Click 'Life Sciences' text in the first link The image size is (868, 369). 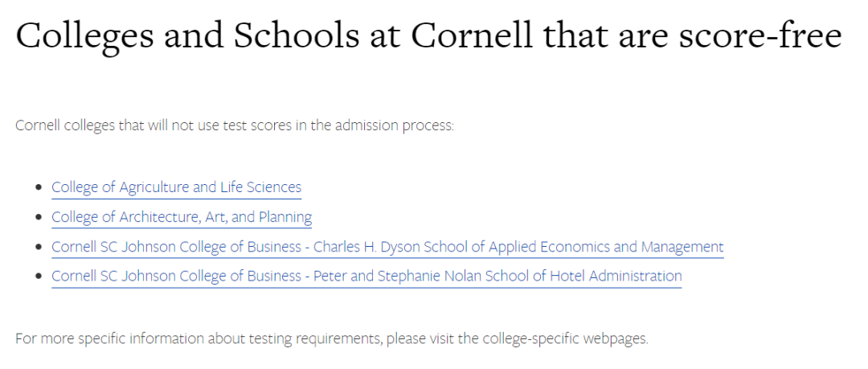pos(260,187)
